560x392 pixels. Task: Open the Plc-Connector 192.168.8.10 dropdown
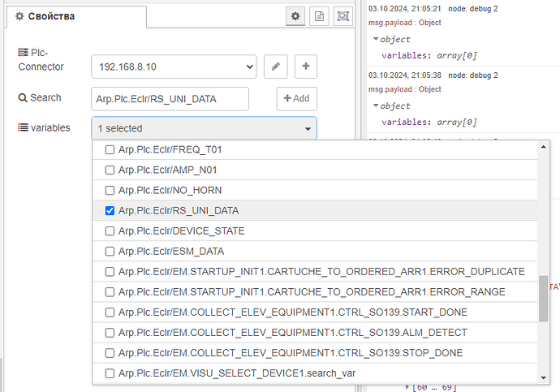174,67
